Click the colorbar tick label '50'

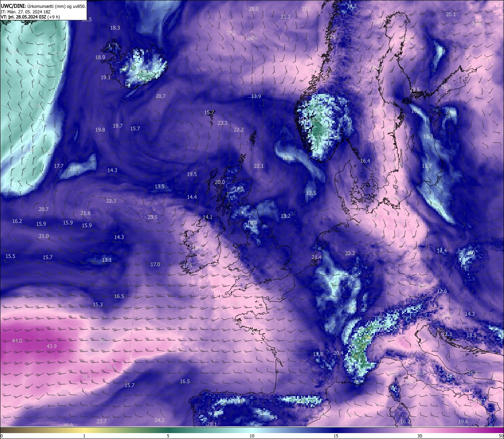(x=500, y=436)
